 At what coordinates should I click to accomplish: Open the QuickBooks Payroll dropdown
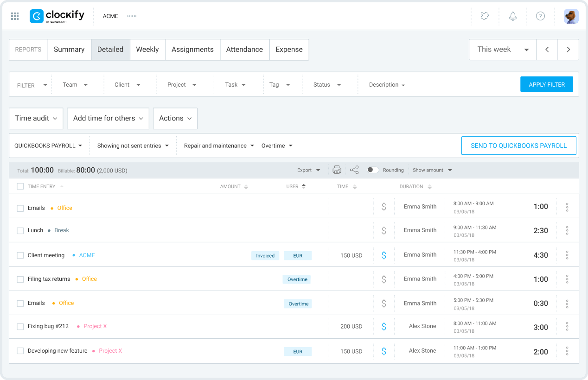48,146
